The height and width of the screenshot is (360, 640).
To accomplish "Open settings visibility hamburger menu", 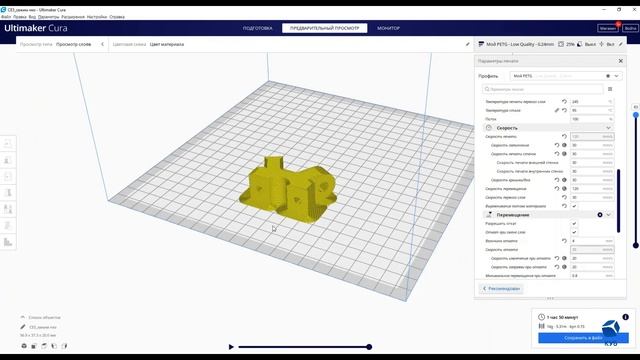I will tap(610, 89).
